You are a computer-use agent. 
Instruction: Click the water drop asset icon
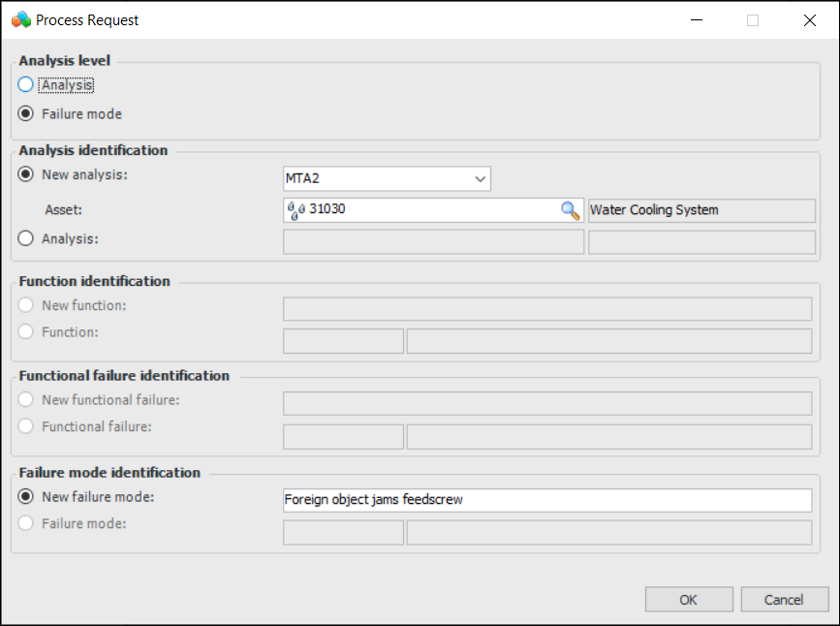(x=296, y=210)
